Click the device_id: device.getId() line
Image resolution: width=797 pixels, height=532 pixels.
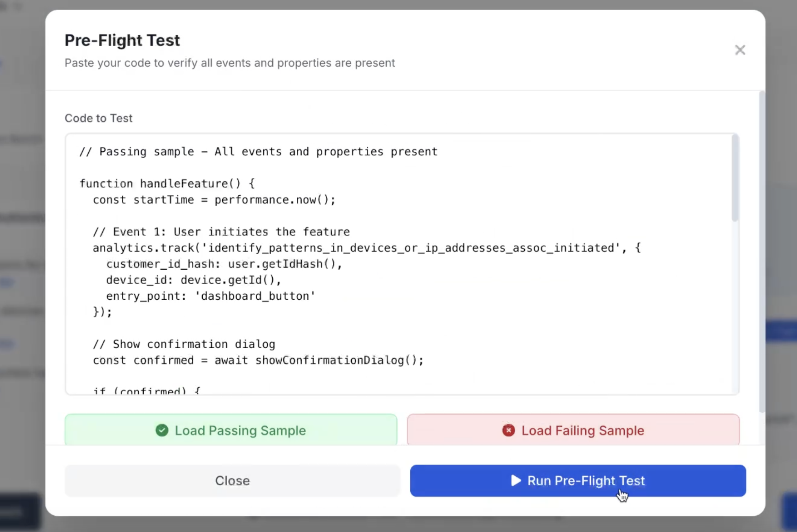193,280
